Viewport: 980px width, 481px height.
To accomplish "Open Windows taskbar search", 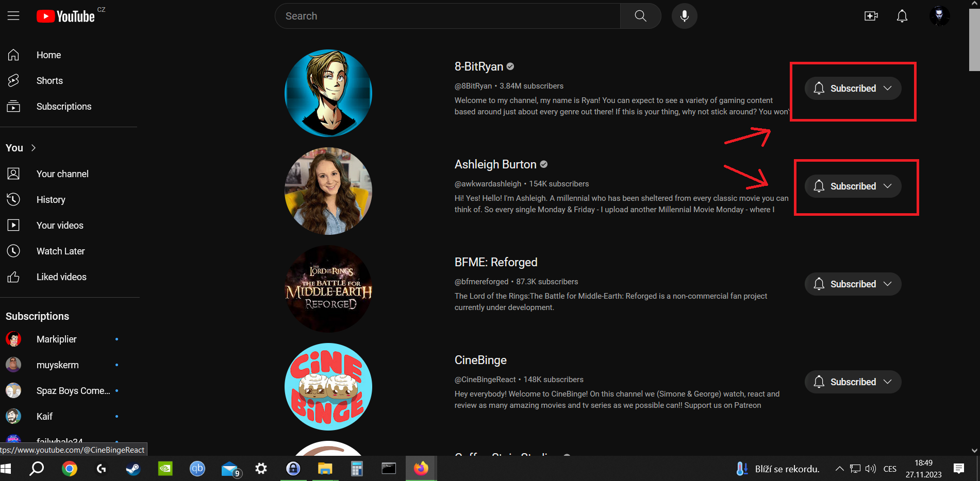I will pyautogui.click(x=37, y=469).
